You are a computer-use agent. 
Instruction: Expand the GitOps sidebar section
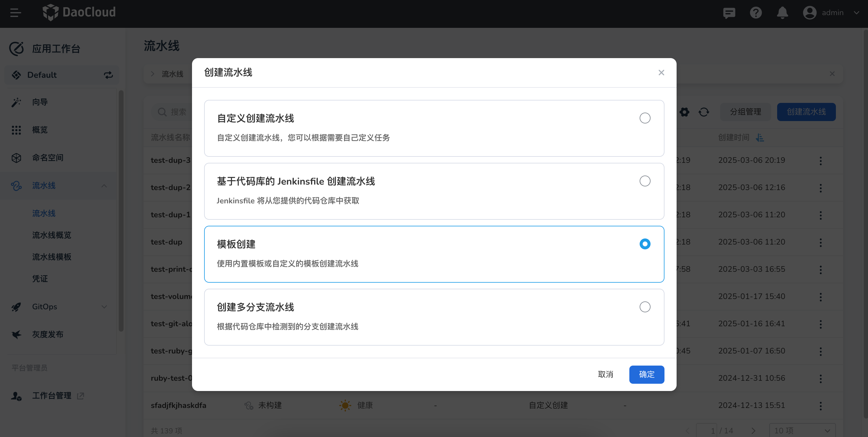click(104, 307)
